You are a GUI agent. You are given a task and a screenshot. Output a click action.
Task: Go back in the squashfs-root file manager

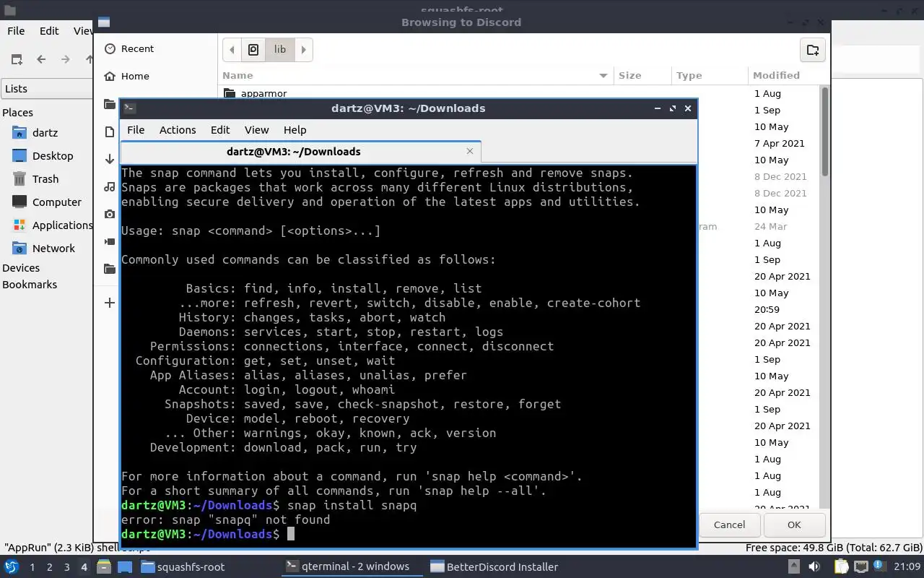[x=41, y=59]
